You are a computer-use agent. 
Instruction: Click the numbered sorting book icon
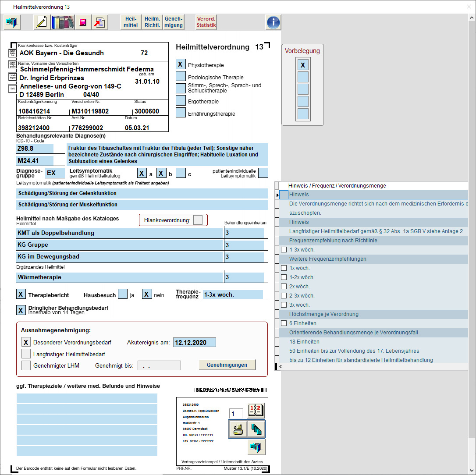[x=256, y=410]
